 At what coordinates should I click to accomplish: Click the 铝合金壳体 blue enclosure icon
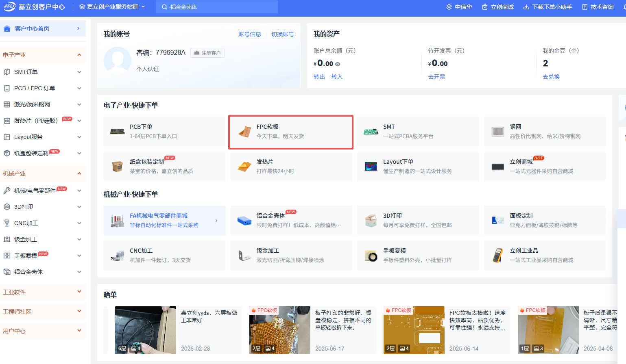244,221
